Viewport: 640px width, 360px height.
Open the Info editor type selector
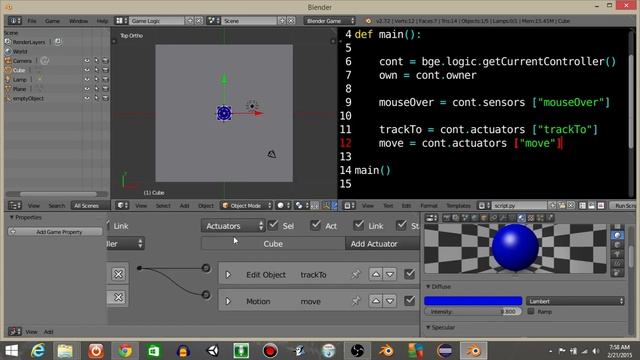(x=15, y=21)
